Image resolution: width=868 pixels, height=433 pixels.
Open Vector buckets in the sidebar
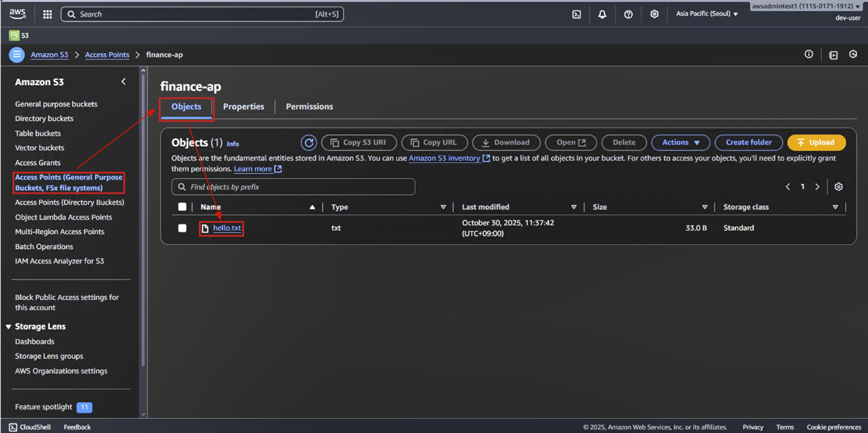39,147
